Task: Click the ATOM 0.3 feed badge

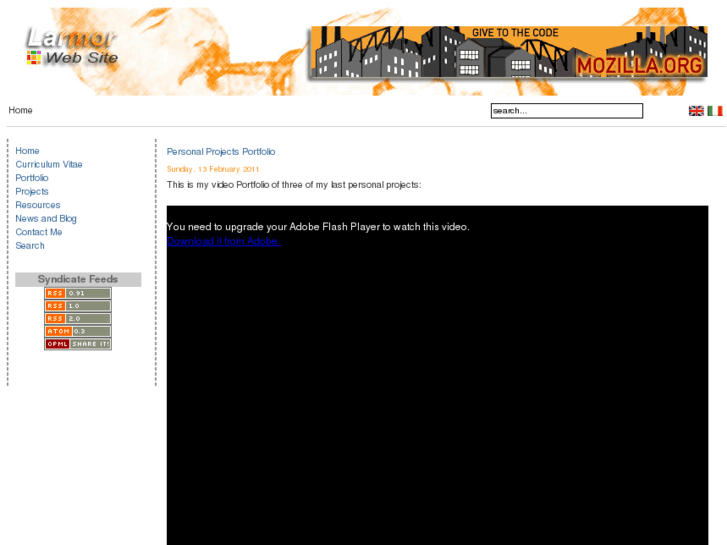Action: [78, 331]
